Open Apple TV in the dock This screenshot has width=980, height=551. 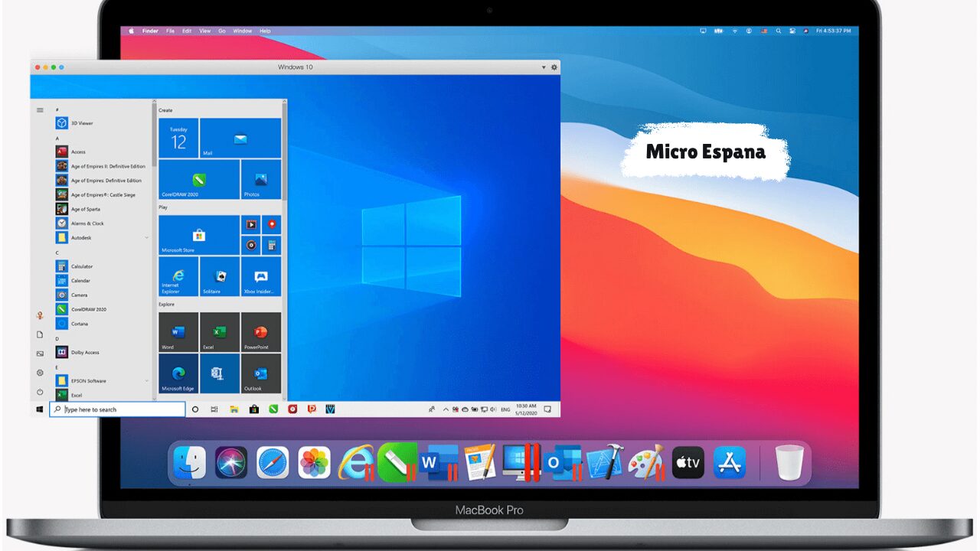coord(688,462)
